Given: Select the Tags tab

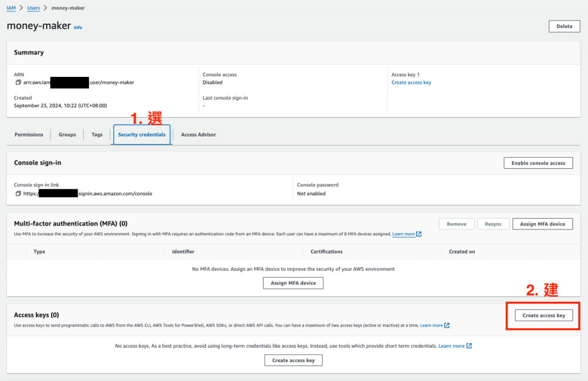Looking at the screenshot, I should pyautogui.click(x=97, y=135).
